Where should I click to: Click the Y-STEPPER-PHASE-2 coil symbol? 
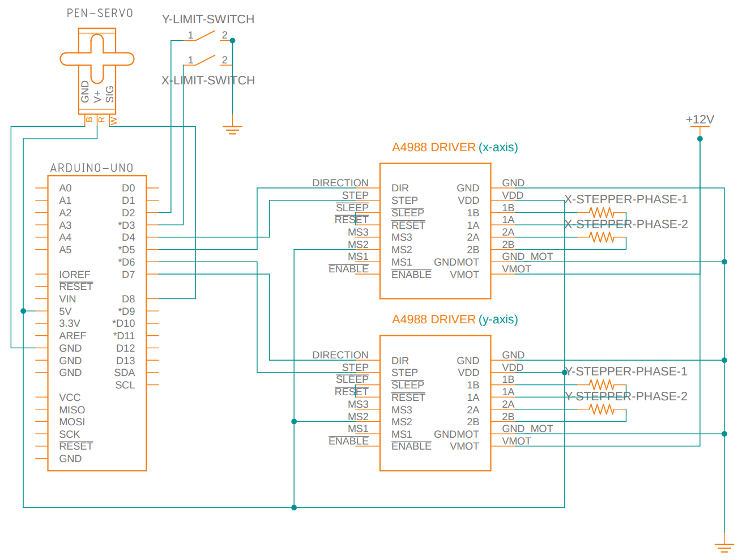click(x=602, y=409)
